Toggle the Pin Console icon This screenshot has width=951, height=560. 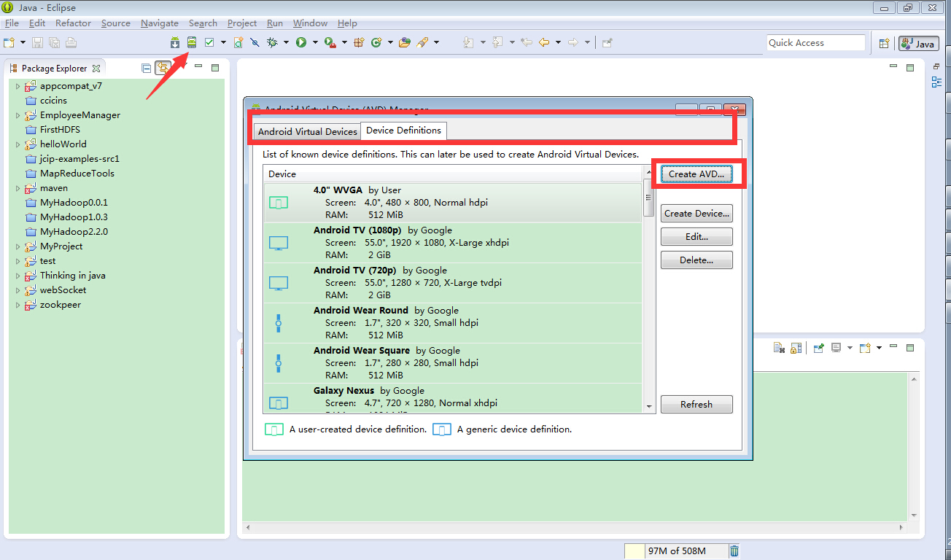(819, 348)
